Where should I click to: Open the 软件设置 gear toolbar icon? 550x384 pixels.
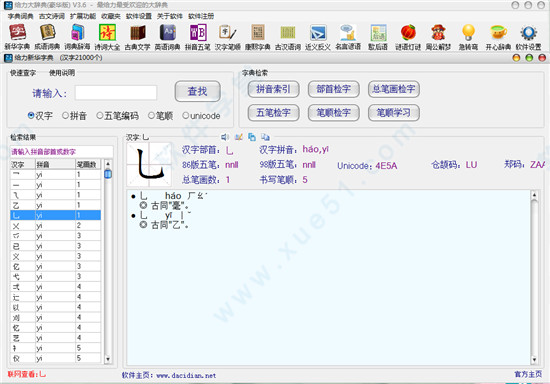529,37
